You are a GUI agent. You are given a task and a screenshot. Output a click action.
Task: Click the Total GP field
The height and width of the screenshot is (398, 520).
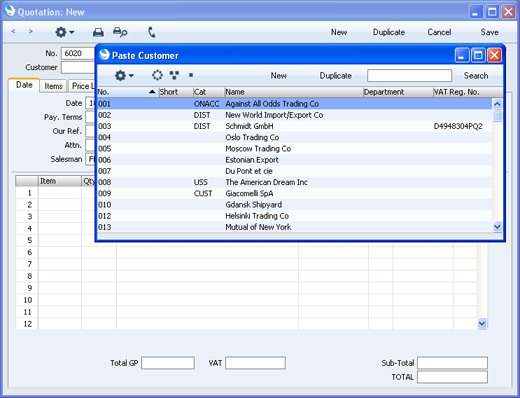(168, 363)
